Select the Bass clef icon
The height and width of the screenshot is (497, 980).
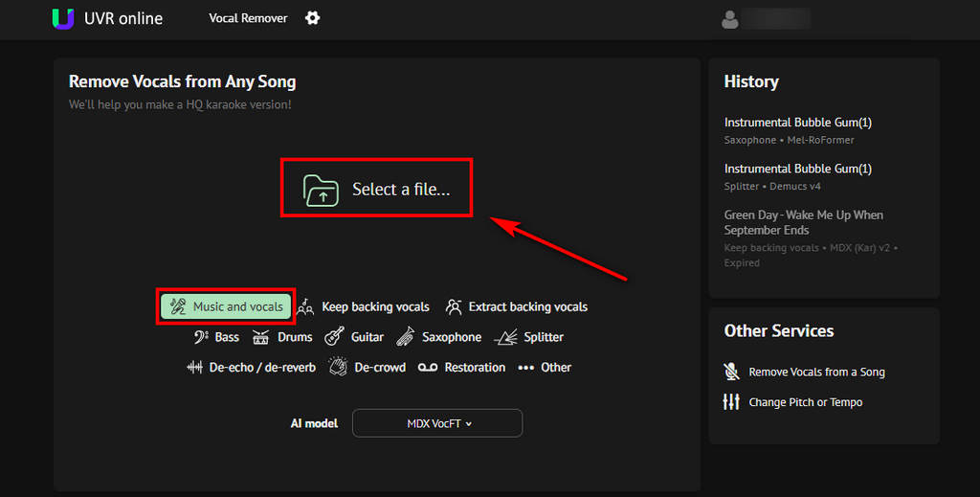201,337
